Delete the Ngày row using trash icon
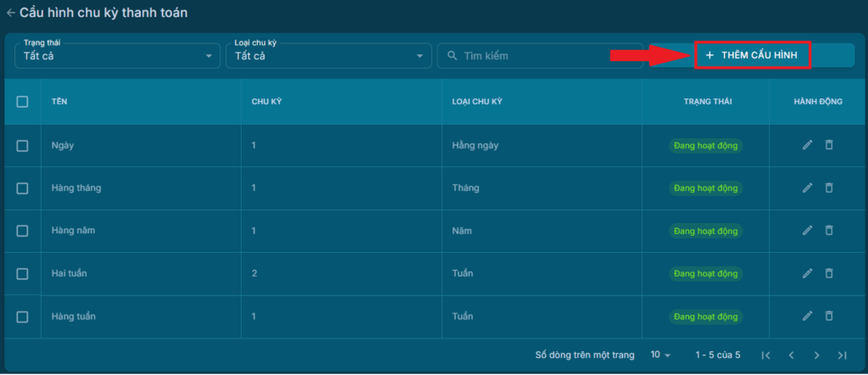 point(829,145)
